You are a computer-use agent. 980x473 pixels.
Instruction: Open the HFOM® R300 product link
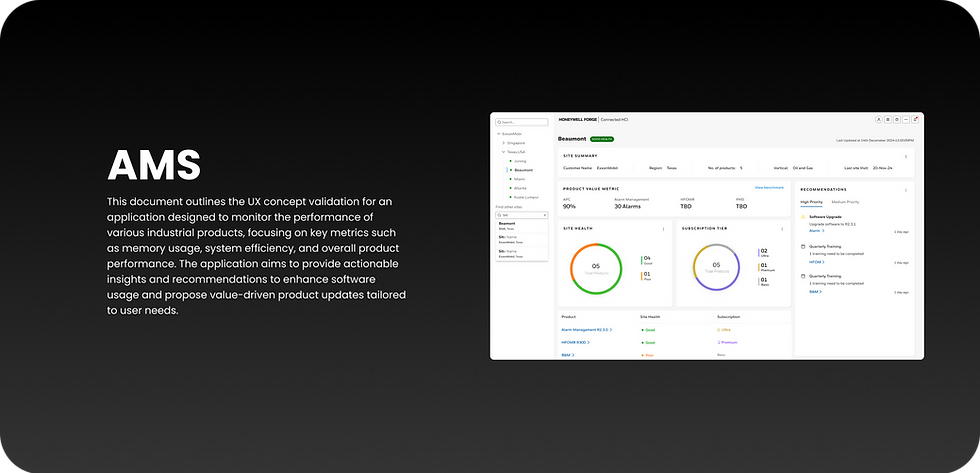[576, 342]
